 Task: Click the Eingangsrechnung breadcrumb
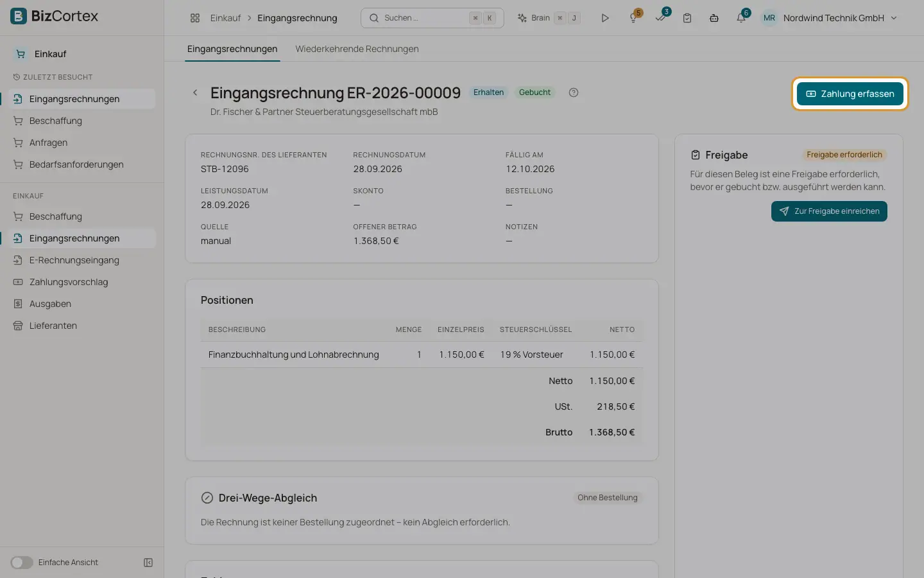tap(297, 18)
